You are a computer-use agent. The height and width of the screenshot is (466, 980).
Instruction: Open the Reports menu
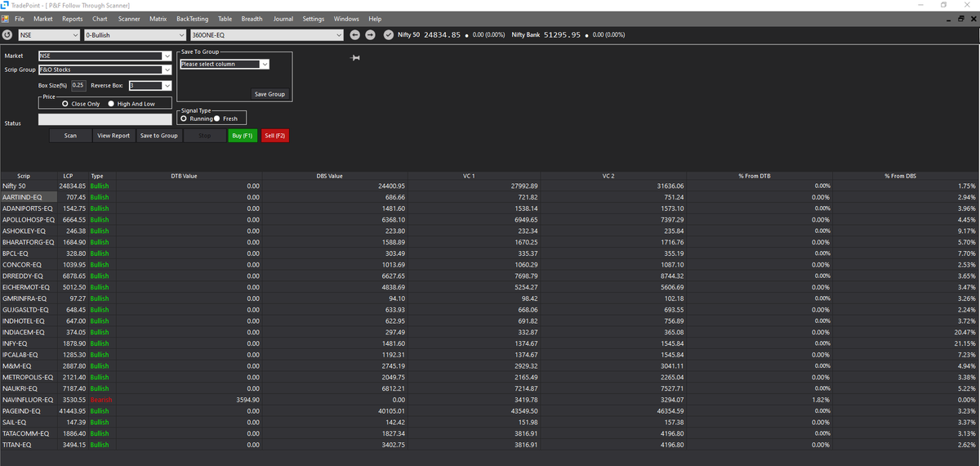click(x=73, y=18)
